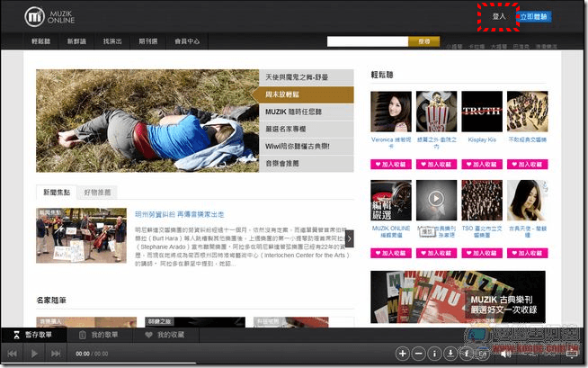Open the blue news headline about 明州勞資糾紛
The width and height of the screenshot is (588, 368).
pos(179,214)
